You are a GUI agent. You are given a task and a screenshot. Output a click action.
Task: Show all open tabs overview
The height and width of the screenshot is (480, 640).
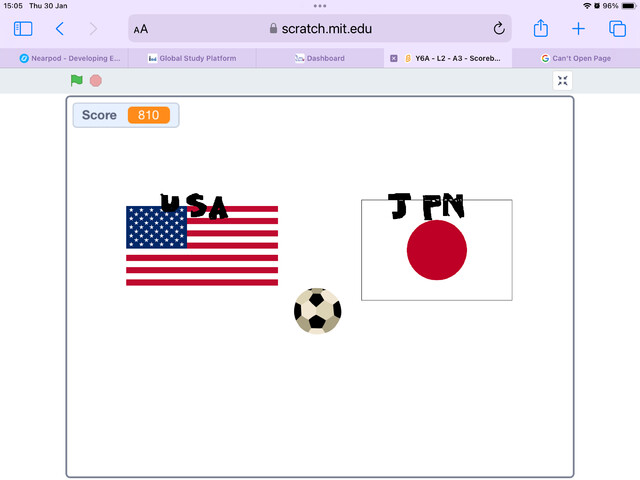tap(617, 29)
